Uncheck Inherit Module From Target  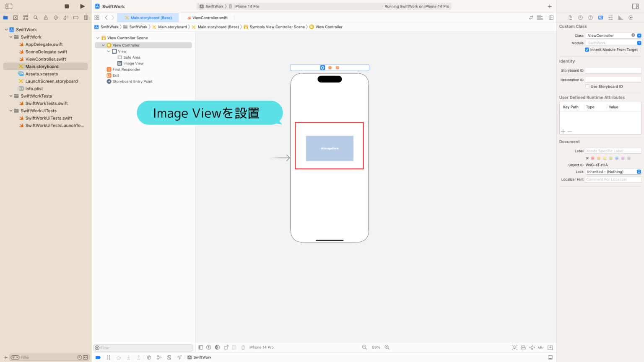[x=587, y=49]
